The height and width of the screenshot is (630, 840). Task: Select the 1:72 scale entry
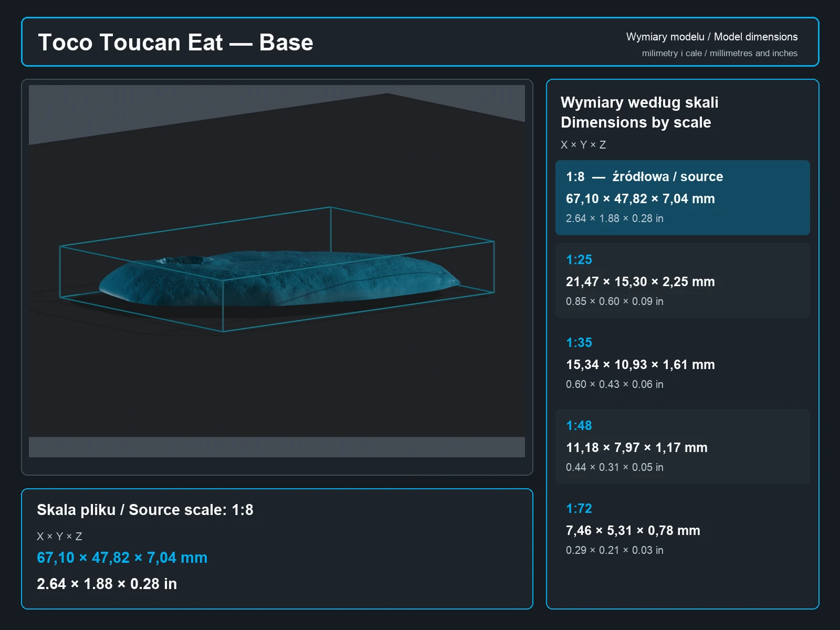pyautogui.click(x=682, y=529)
